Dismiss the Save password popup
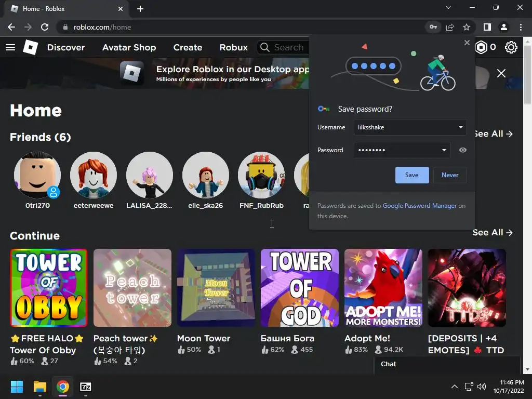 [467, 43]
